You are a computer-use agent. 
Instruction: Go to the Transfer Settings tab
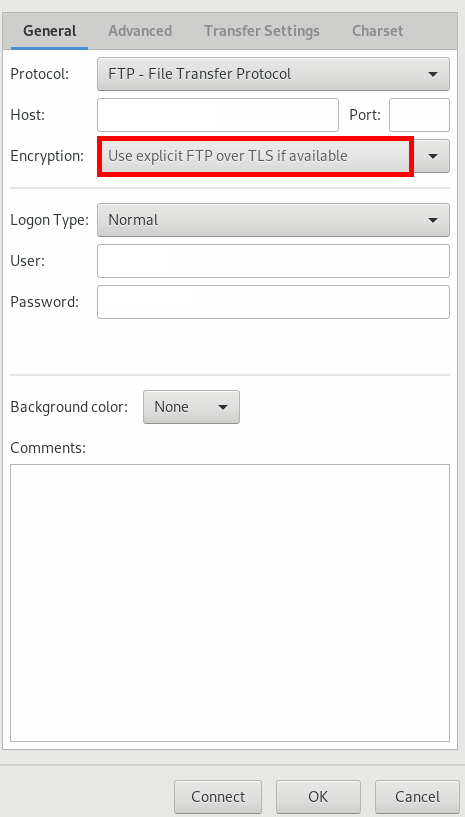262,31
